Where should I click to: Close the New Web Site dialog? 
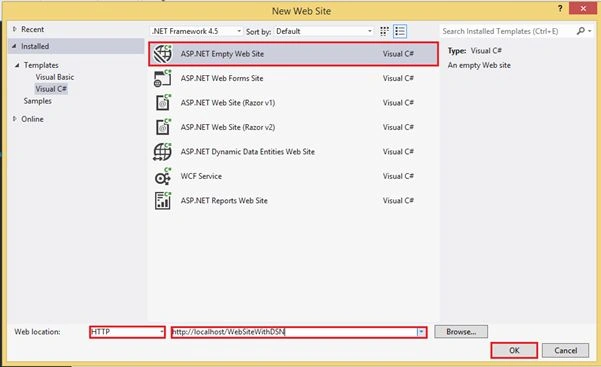[583, 9]
